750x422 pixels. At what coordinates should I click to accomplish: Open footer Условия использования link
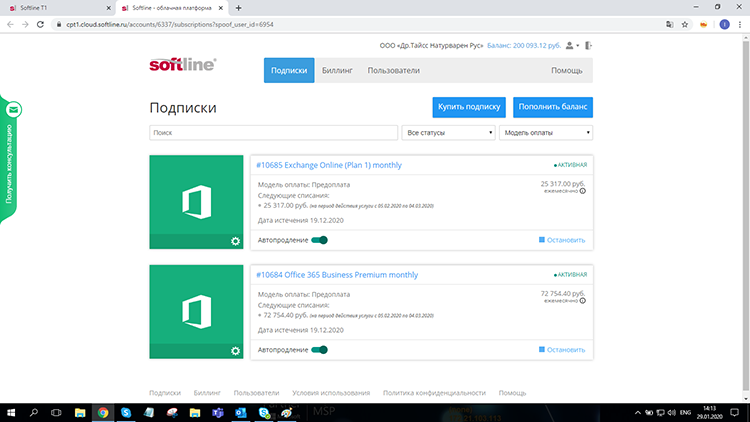[x=331, y=393]
